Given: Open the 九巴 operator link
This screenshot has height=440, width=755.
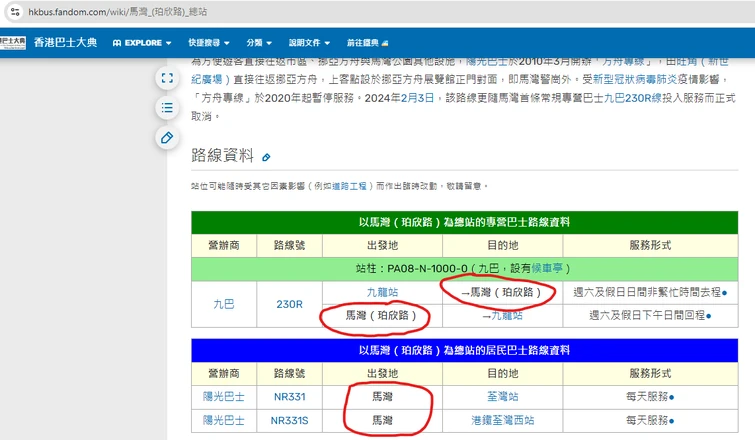Looking at the screenshot, I should 224,304.
